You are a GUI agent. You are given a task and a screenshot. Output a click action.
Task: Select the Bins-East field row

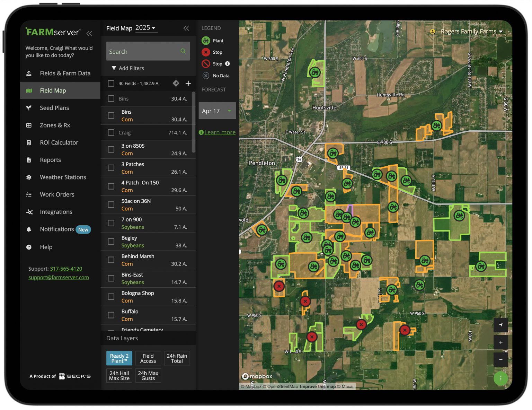coord(148,278)
